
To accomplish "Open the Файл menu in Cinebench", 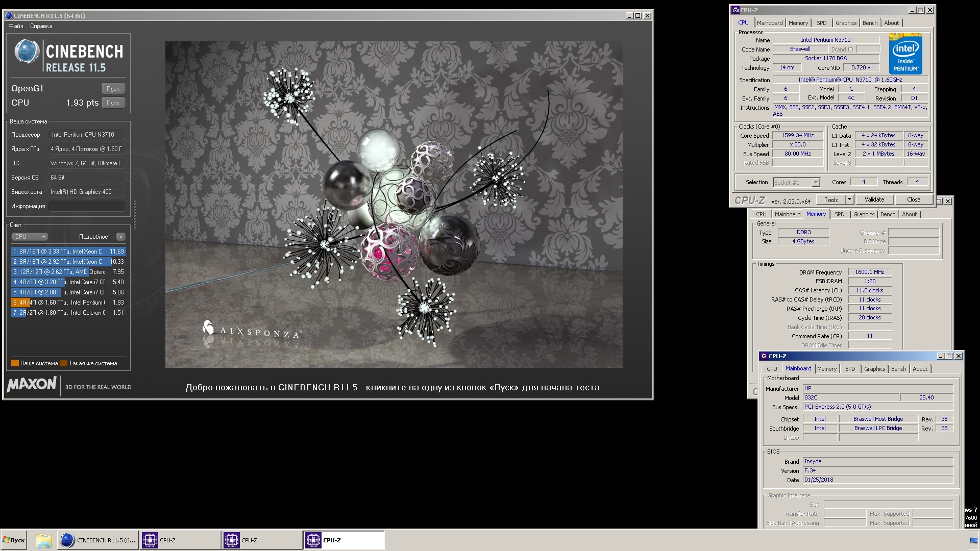I will pyautogui.click(x=16, y=26).
